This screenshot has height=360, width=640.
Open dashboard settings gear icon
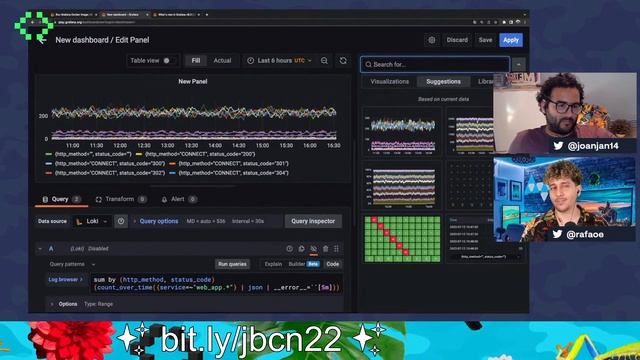[432, 40]
